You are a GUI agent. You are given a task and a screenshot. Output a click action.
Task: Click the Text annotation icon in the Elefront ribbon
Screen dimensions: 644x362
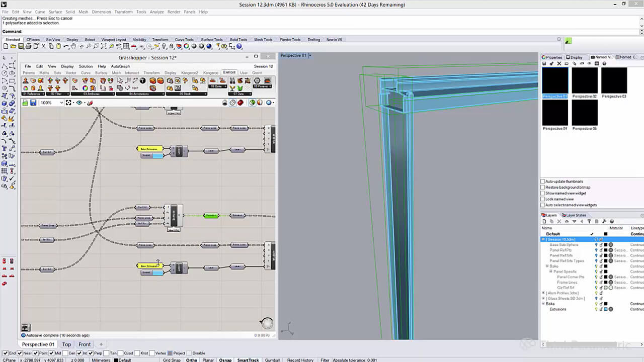click(x=135, y=88)
